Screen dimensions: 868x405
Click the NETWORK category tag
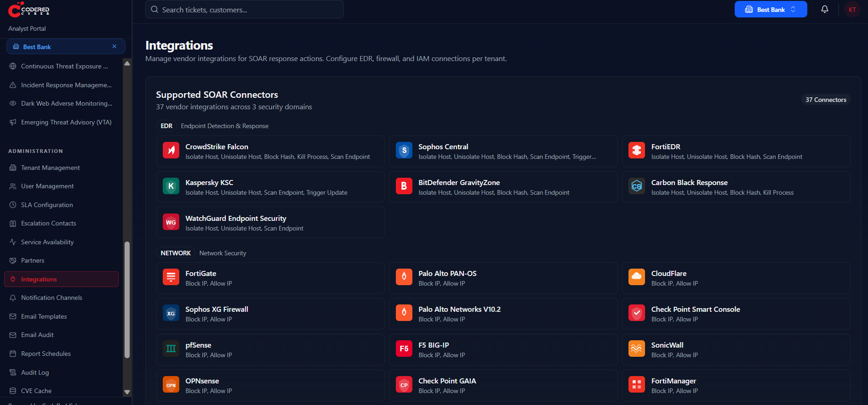click(176, 253)
